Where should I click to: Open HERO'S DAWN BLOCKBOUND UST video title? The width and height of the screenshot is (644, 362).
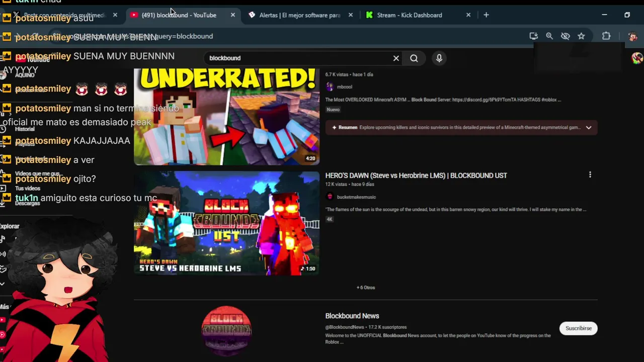click(x=416, y=175)
